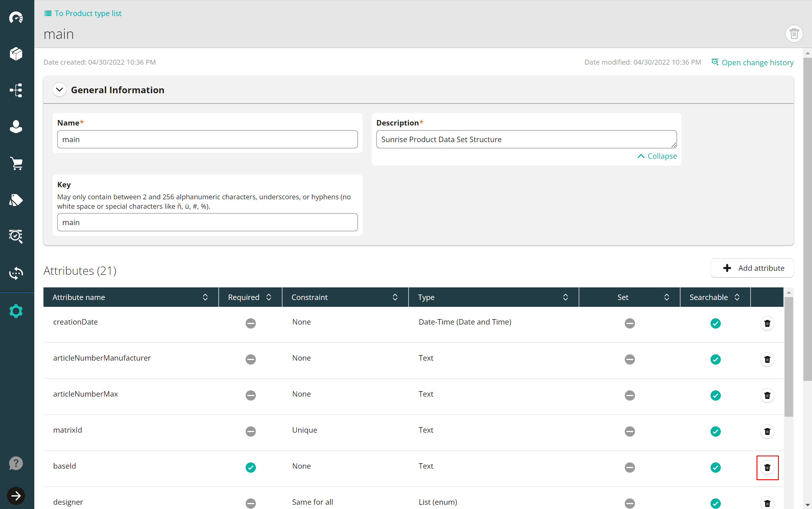This screenshot has height=509, width=812.
Task: Toggle the Searchable checkmark for creationDate
Action: click(x=715, y=323)
